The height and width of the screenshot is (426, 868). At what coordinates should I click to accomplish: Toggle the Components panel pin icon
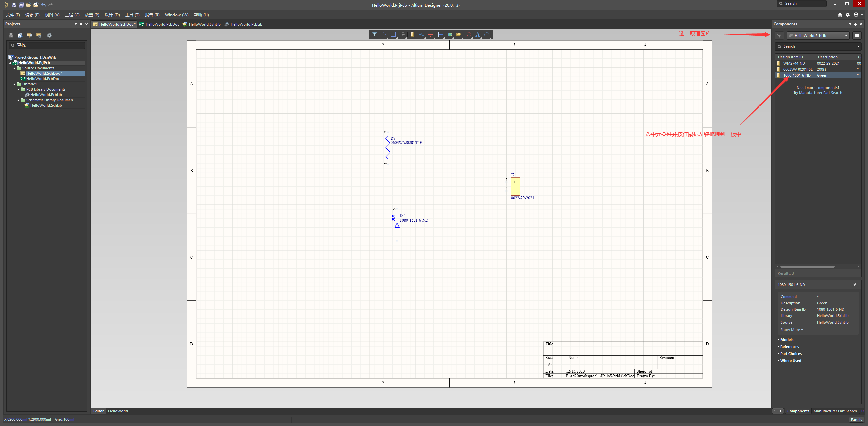[x=855, y=24]
